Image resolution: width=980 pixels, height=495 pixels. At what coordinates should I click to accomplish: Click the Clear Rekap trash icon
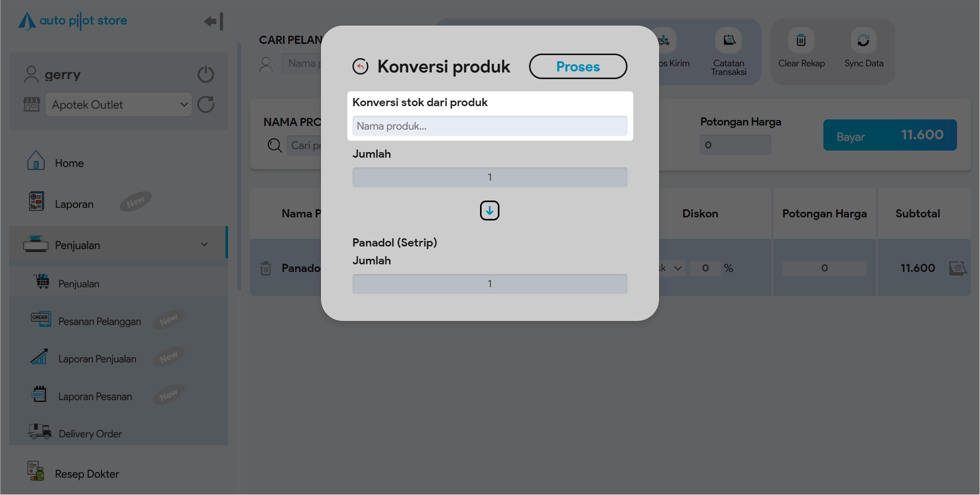[801, 41]
